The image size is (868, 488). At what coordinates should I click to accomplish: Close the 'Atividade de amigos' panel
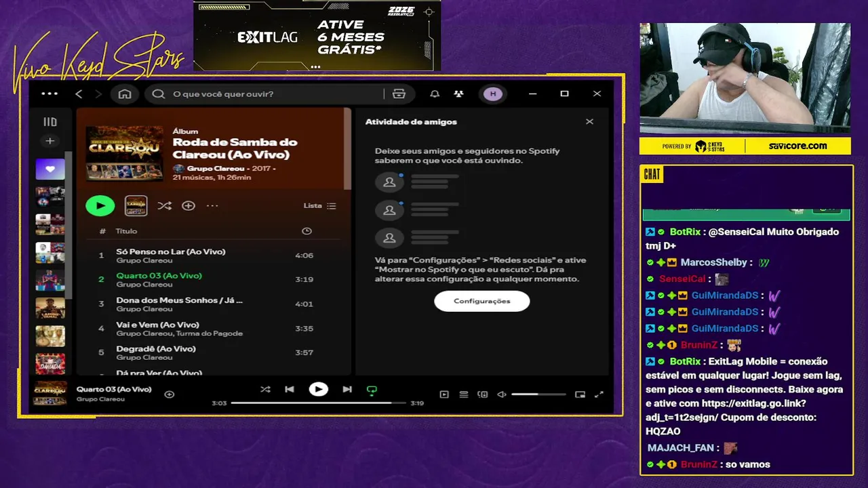[x=589, y=122]
